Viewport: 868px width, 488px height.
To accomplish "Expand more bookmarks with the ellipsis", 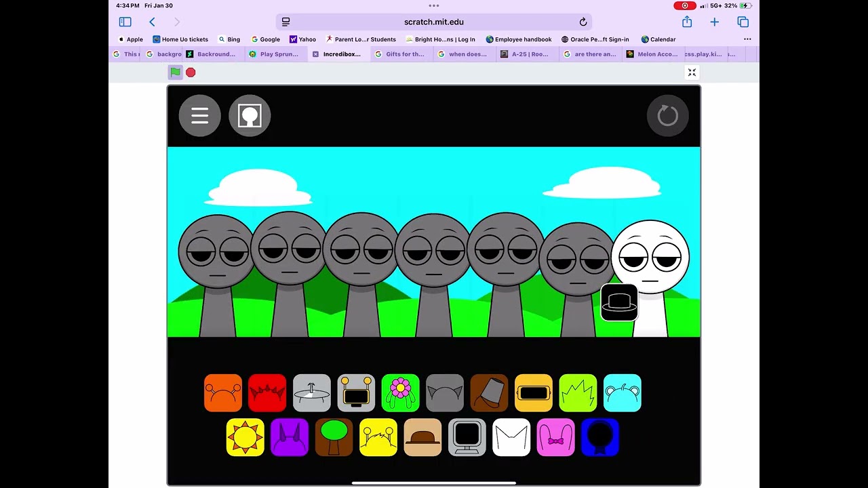I will tap(747, 39).
